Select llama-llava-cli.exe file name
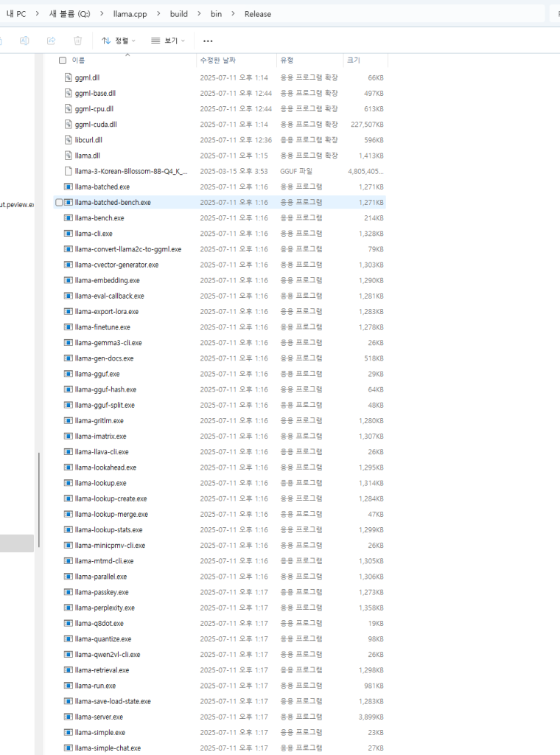The width and height of the screenshot is (560, 755). tap(102, 452)
